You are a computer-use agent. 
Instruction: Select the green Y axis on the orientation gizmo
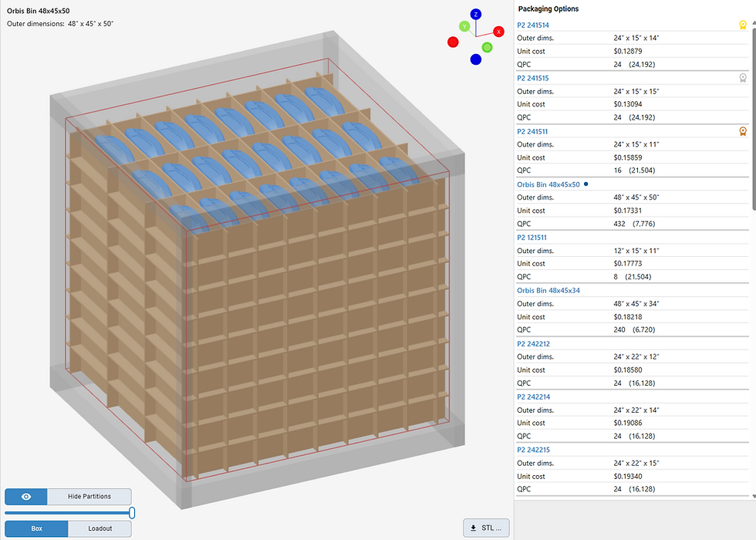pos(464,27)
